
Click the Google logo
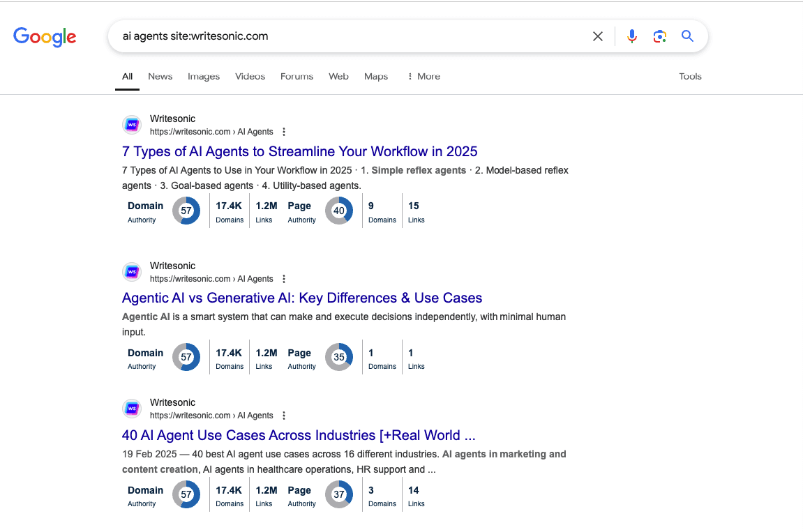(x=45, y=37)
